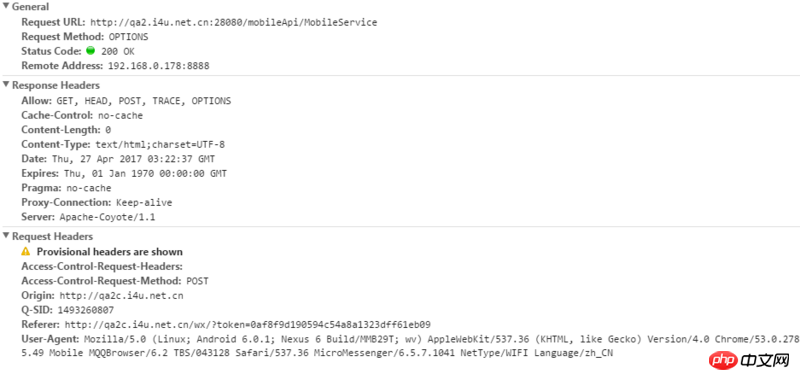Image resolution: width=800 pixels, height=380 pixels.
Task: Click the Request Method OPTIONS value
Action: click(129, 37)
